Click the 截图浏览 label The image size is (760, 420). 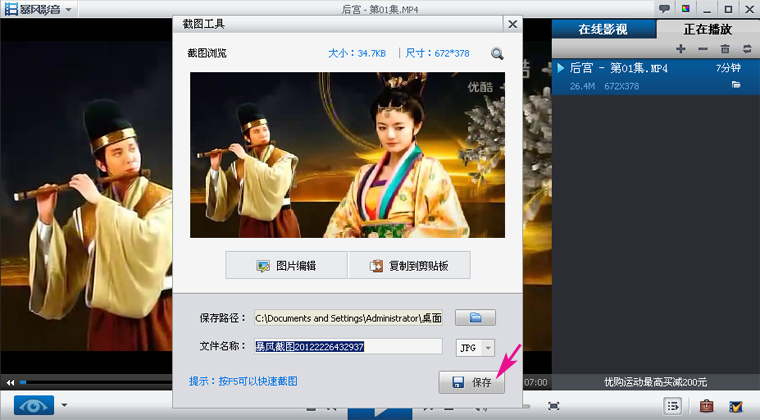click(x=207, y=53)
